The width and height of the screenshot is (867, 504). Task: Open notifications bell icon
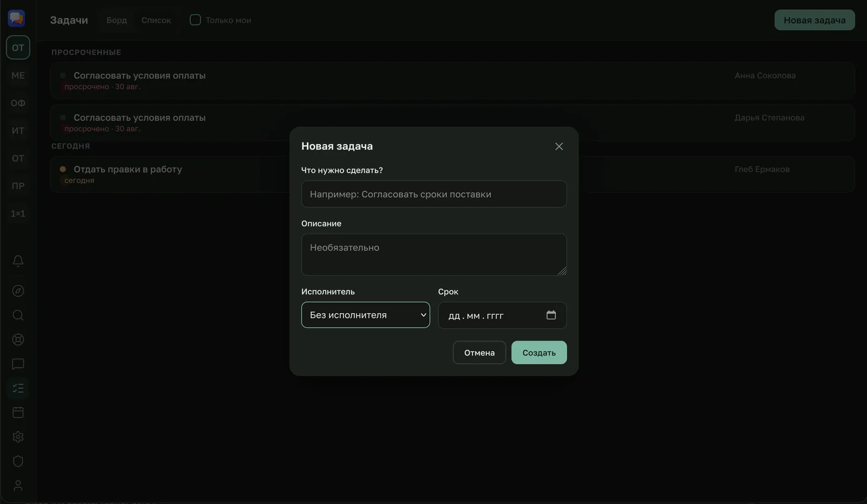[18, 261]
